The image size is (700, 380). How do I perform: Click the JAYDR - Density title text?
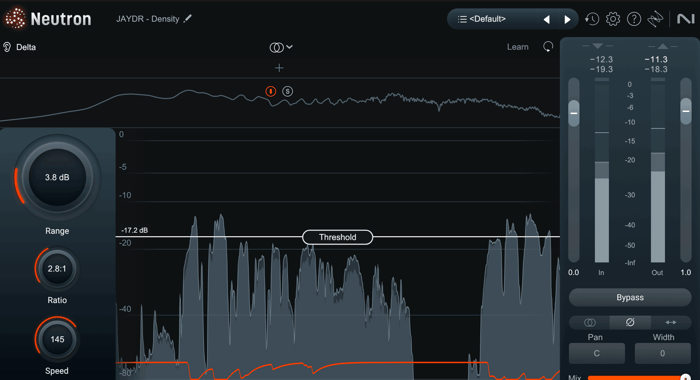(x=147, y=19)
